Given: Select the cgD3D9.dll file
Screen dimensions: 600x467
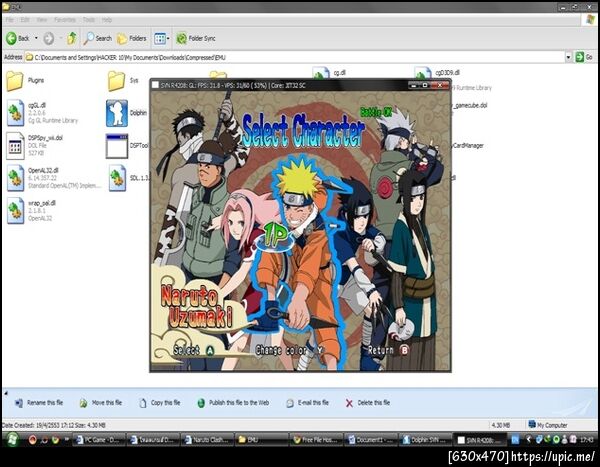Looking at the screenshot, I should (437, 73).
